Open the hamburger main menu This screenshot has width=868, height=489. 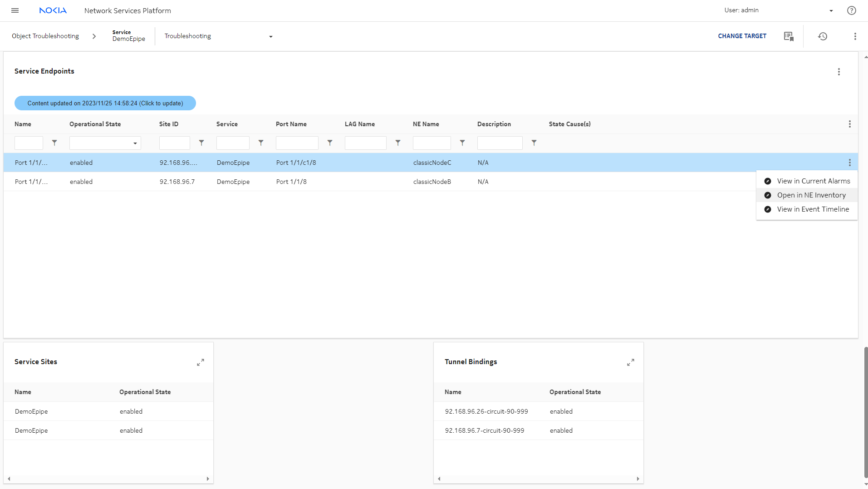15,10
